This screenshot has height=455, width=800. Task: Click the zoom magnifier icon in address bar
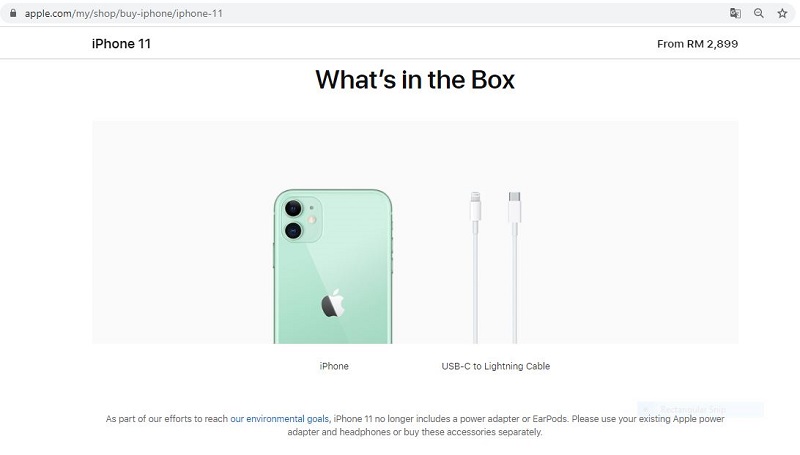[x=759, y=13]
